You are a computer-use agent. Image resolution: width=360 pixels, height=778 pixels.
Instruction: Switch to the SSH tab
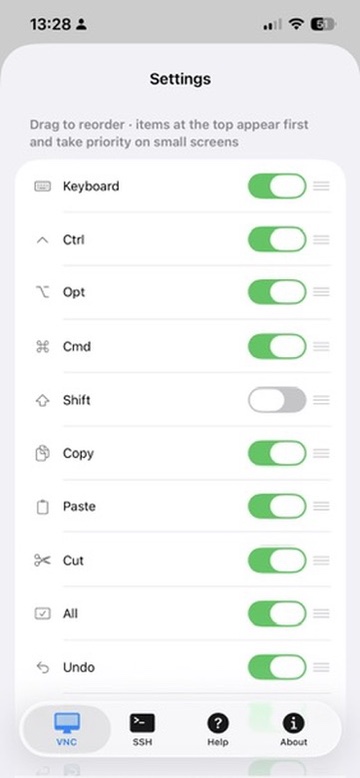[142, 730]
